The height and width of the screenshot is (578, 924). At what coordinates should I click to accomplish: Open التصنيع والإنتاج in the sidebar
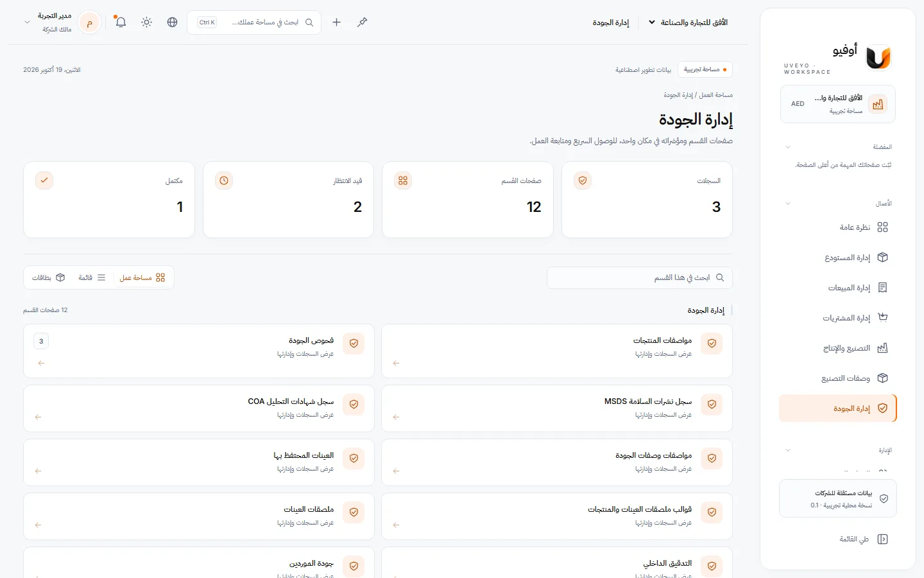[x=838, y=348]
